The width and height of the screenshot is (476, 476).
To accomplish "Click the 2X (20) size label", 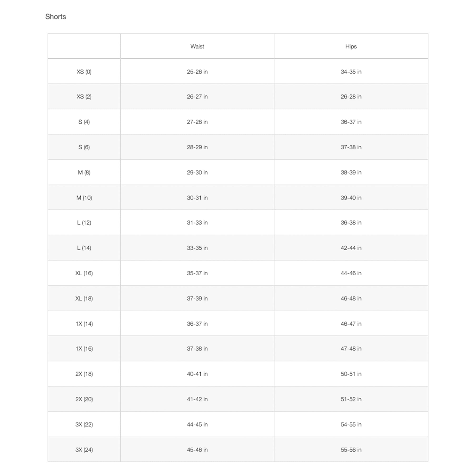I will tap(84, 399).
